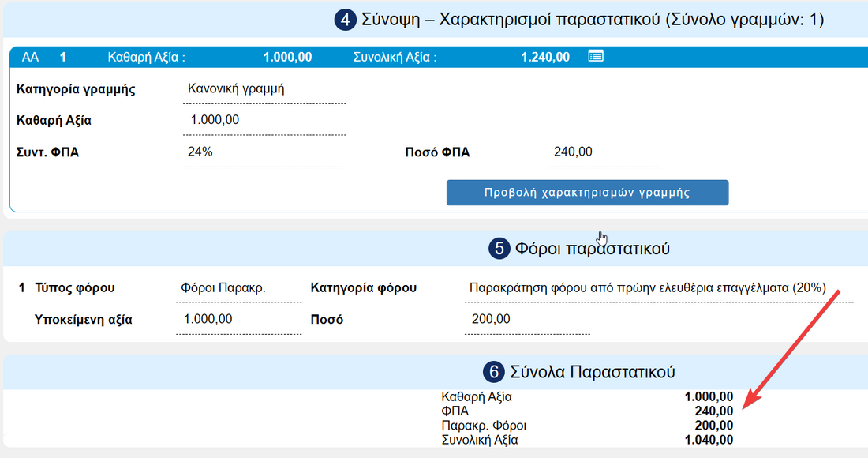Click the list icon in line header bar
The image size is (868, 458).
pyautogui.click(x=596, y=56)
